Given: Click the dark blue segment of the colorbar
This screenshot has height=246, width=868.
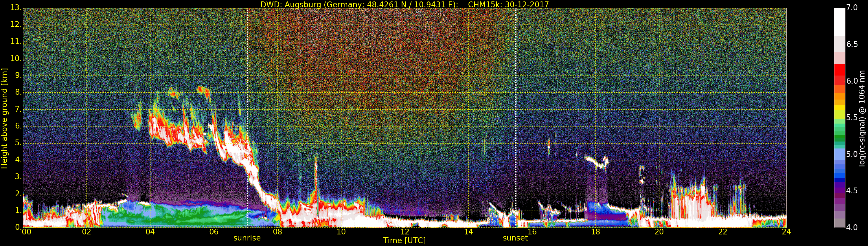Looking at the screenshot, I should pos(839,180).
